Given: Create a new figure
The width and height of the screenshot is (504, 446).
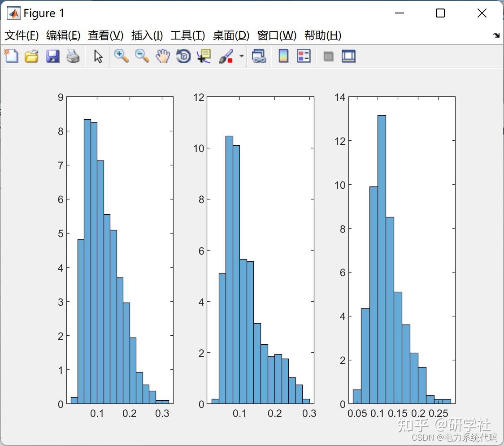Looking at the screenshot, I should (x=11, y=56).
